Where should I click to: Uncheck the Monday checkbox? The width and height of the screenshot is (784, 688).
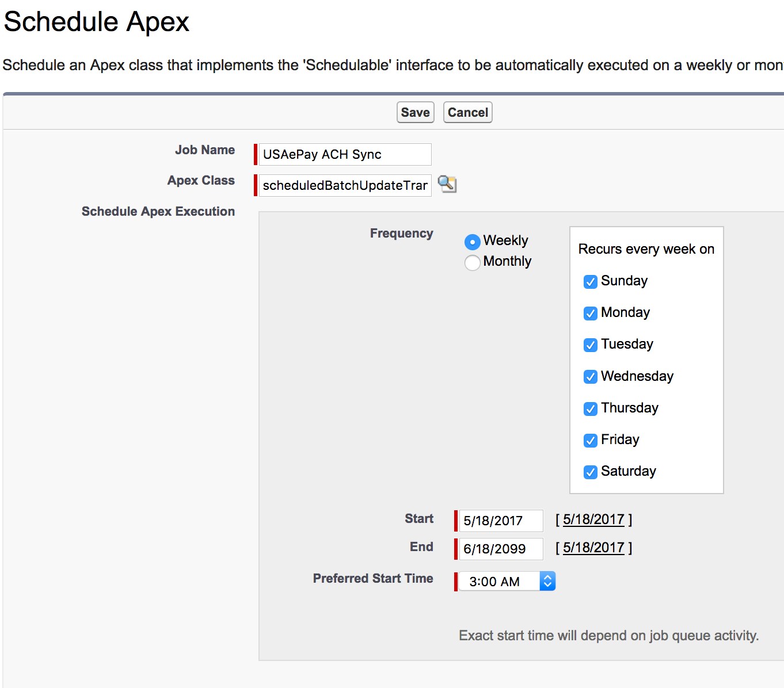(x=590, y=313)
